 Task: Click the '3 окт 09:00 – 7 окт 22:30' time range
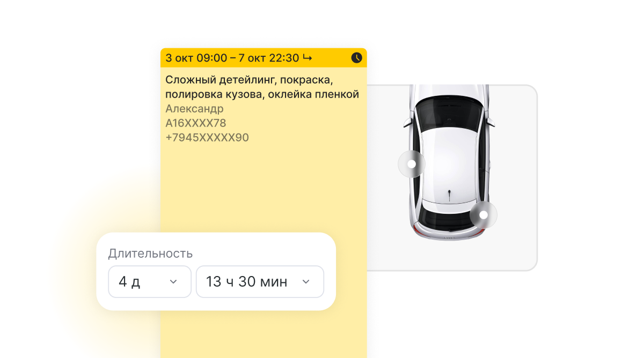pos(232,58)
